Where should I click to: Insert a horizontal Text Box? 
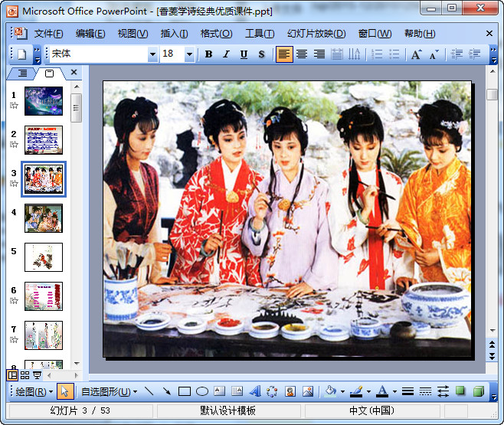(220, 391)
